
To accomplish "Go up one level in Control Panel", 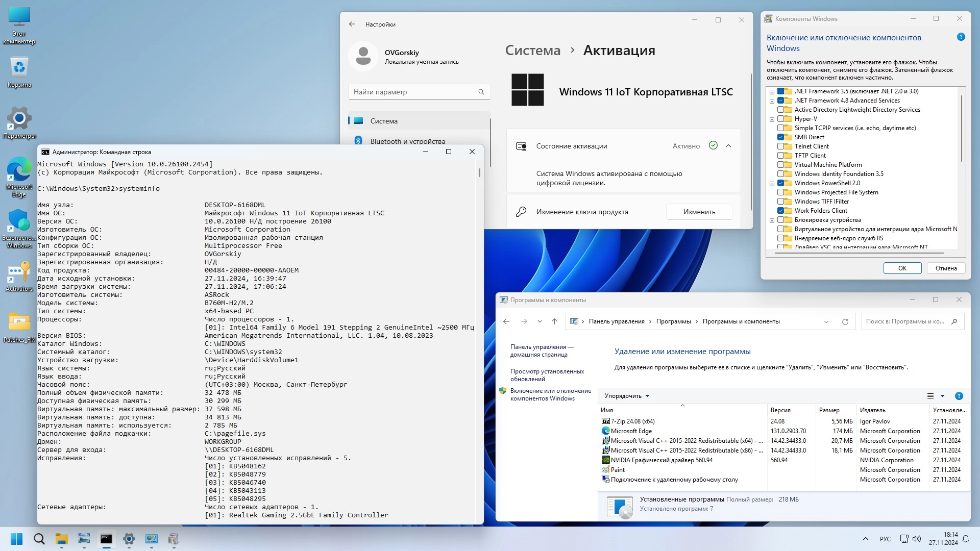I will [x=554, y=321].
